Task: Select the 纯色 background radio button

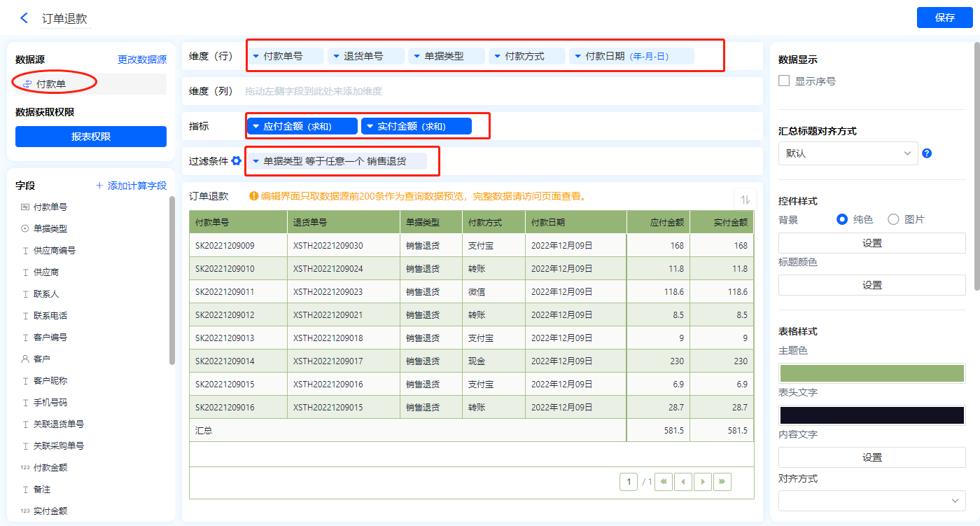Action: 843,219
